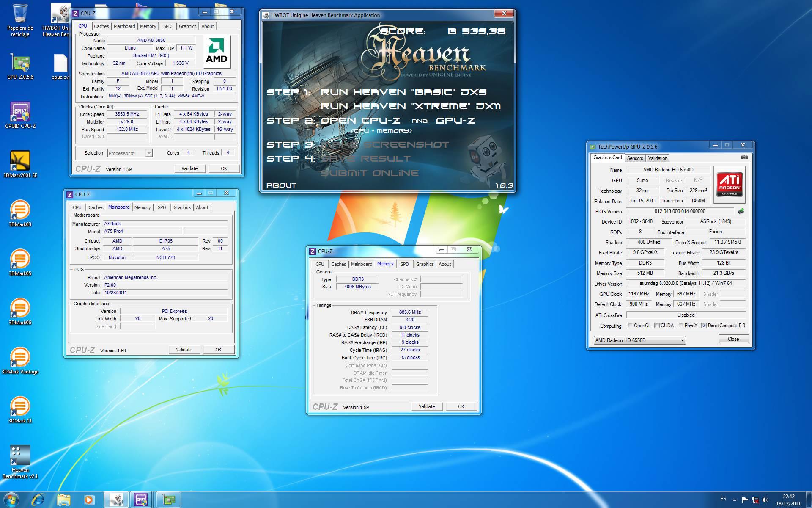Image resolution: width=812 pixels, height=508 pixels.
Task: Open the 3DMark2001 SE desktop shortcut
Action: click(20, 164)
